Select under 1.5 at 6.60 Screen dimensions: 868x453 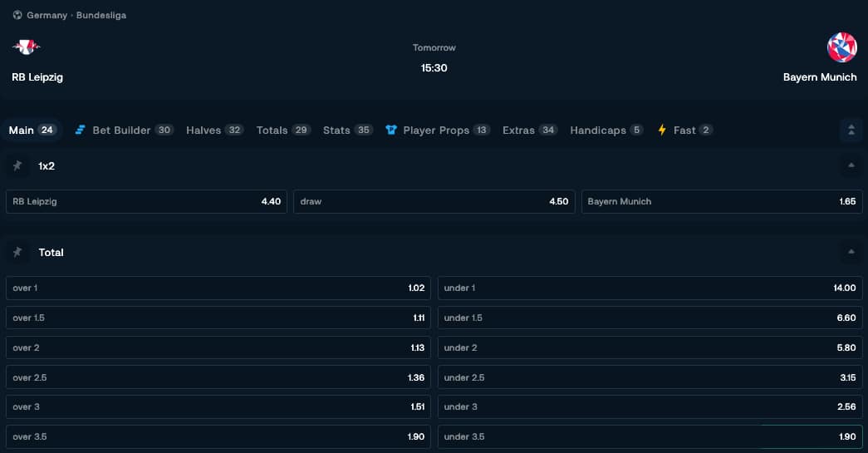[x=650, y=318]
